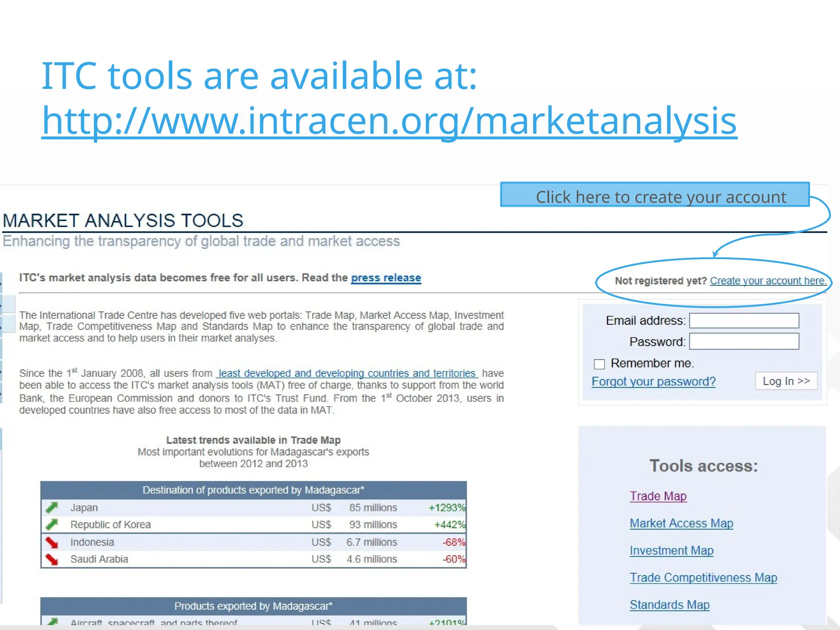Open the Investment Map link
The height and width of the screenshot is (630, 840).
pyautogui.click(x=671, y=550)
